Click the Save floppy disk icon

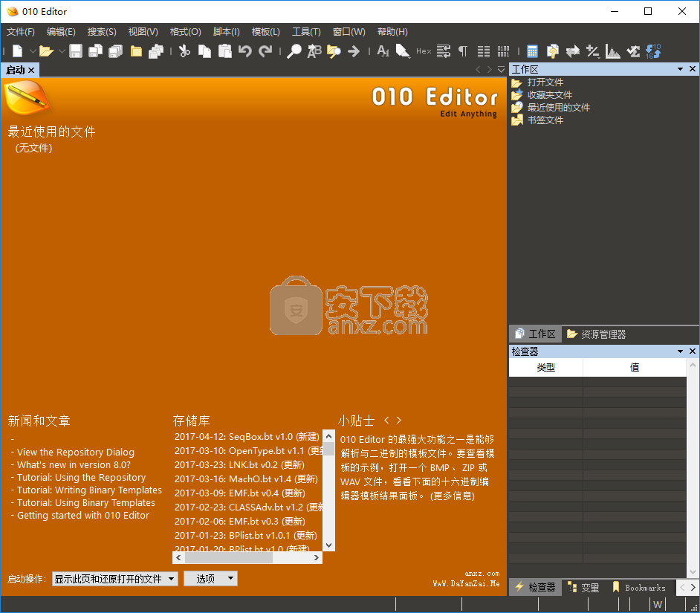click(x=76, y=51)
